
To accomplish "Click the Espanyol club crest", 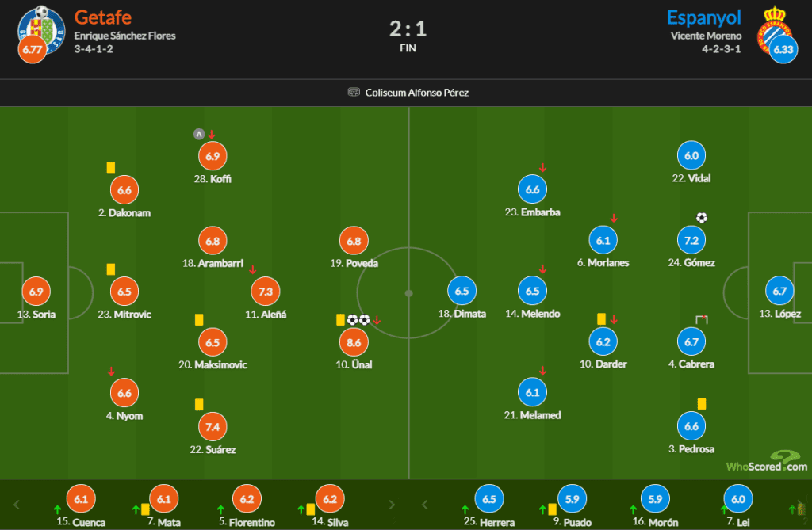I will [775, 29].
